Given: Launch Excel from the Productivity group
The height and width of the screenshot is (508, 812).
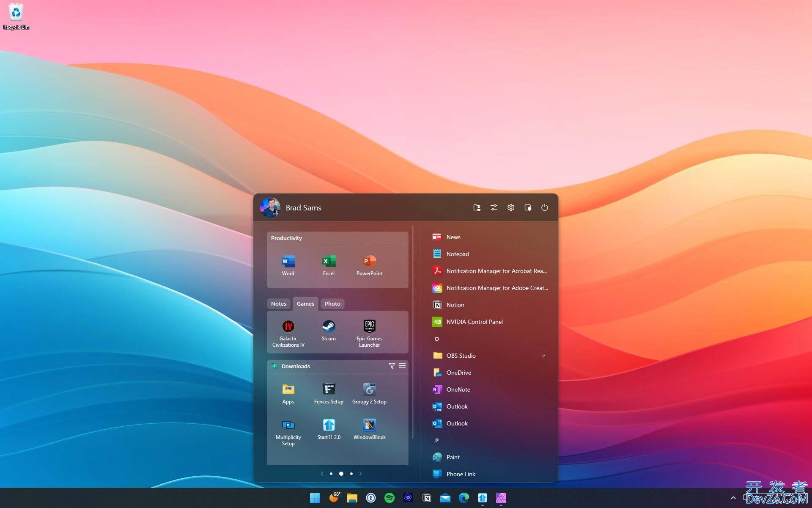Looking at the screenshot, I should point(329,265).
